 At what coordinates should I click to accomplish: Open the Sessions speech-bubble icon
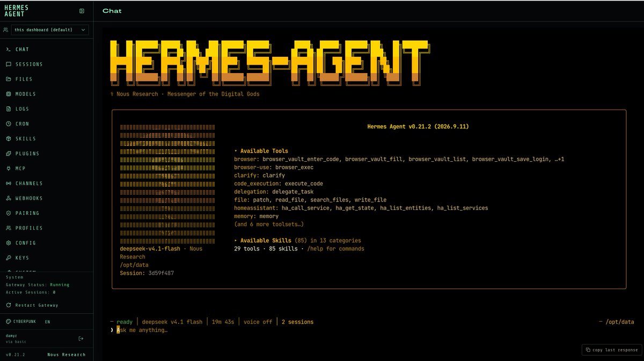coord(8,64)
